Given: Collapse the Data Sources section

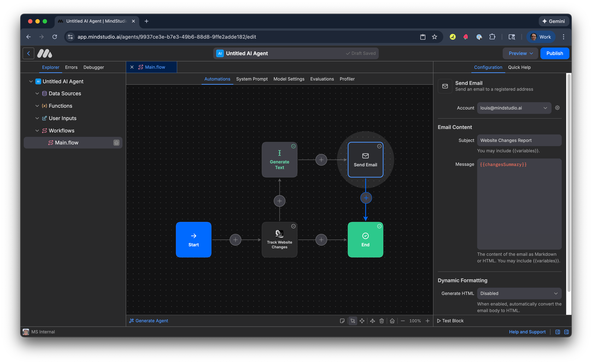Looking at the screenshot, I should click(37, 93).
